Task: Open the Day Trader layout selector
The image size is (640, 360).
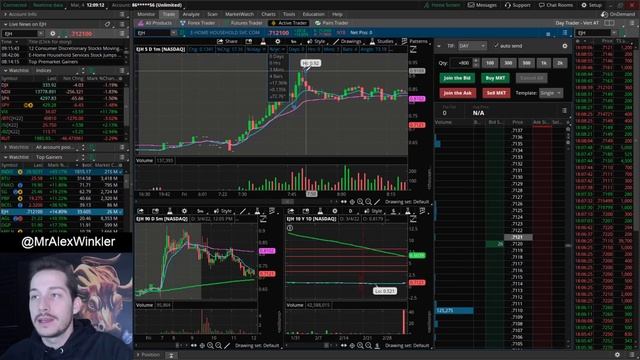Action: click(577, 23)
